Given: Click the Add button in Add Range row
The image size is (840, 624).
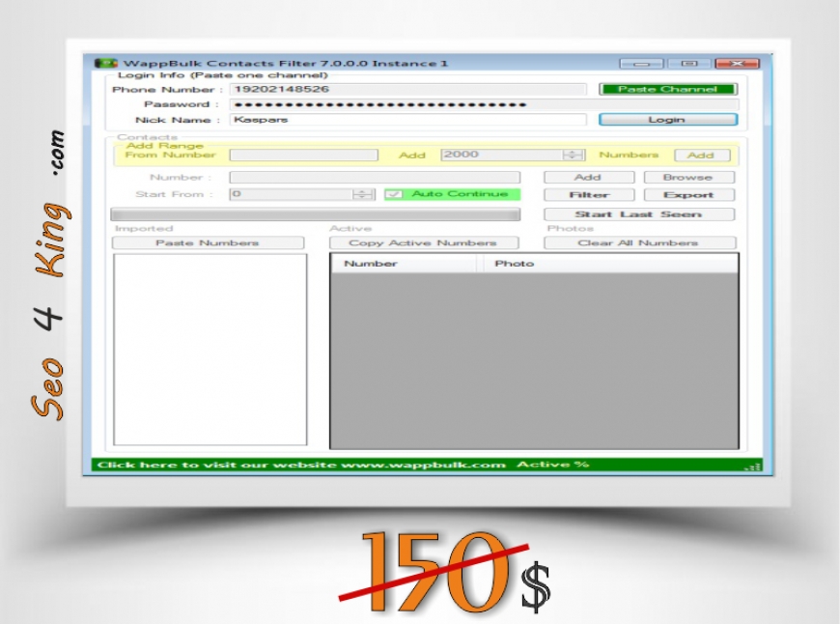Looking at the screenshot, I should pyautogui.click(x=701, y=155).
